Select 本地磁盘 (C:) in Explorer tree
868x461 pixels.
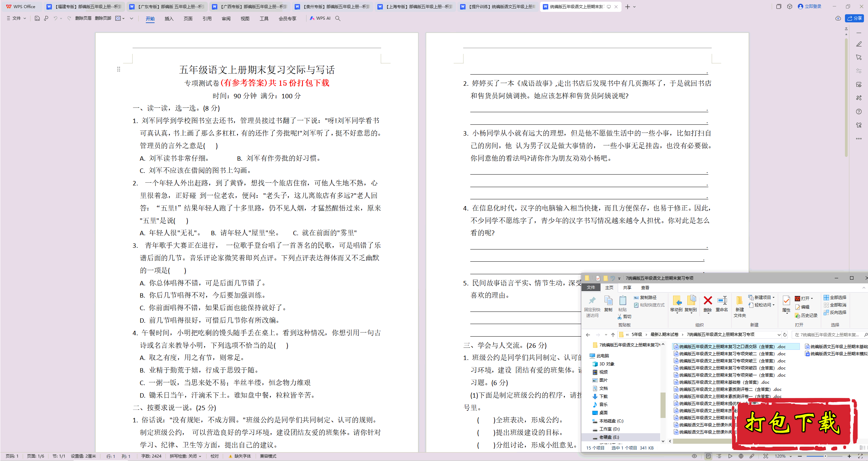[x=608, y=421]
